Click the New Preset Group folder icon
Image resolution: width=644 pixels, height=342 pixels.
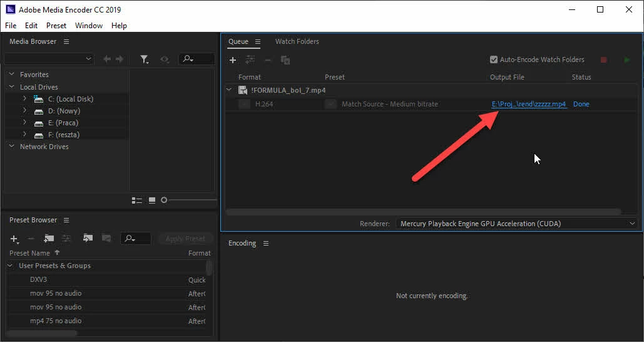click(x=49, y=239)
